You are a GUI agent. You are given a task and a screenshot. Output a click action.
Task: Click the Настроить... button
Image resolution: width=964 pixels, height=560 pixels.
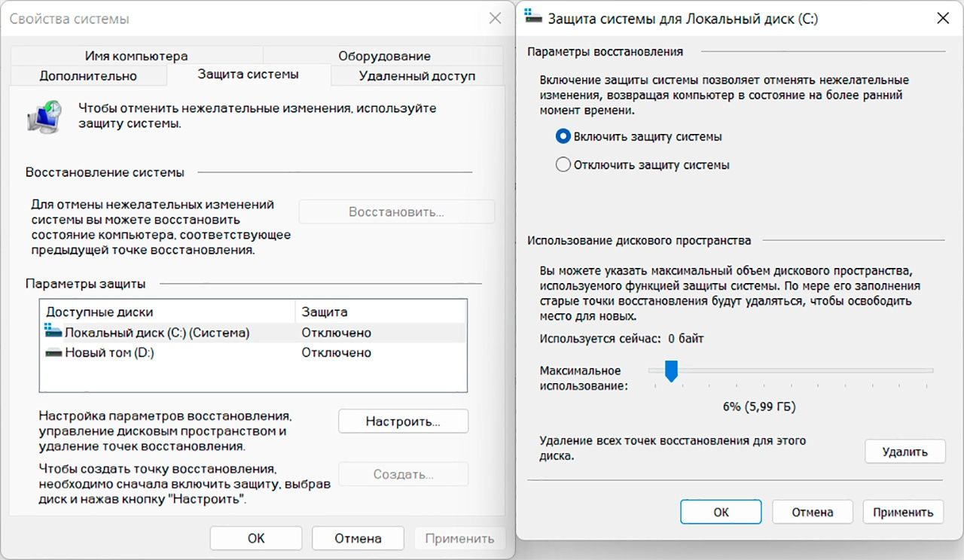[403, 422]
